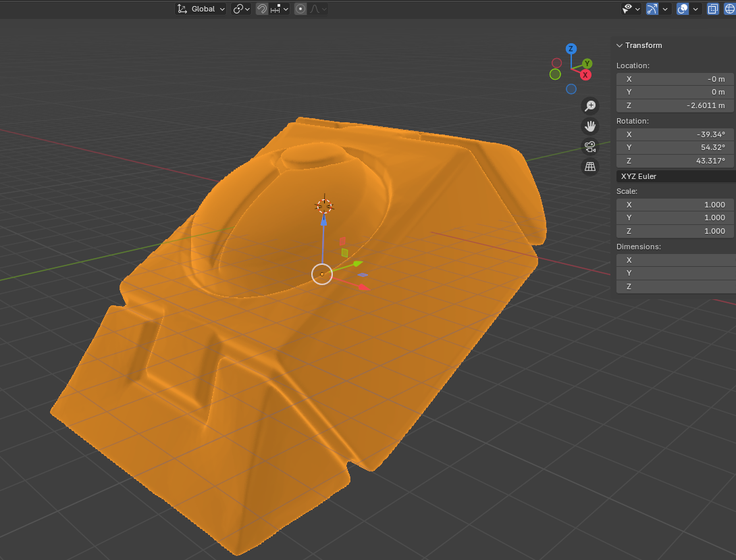736x560 pixels.
Task: Open the proportional editing falloff dropdown
Action: (318, 9)
